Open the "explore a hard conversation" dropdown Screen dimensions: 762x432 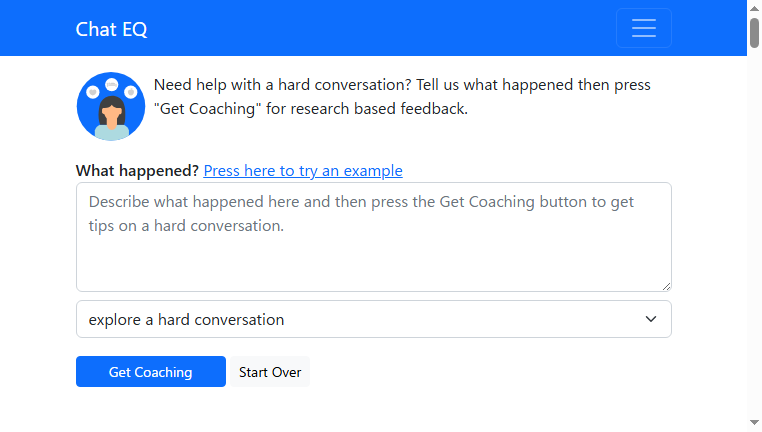pyautogui.click(x=374, y=319)
